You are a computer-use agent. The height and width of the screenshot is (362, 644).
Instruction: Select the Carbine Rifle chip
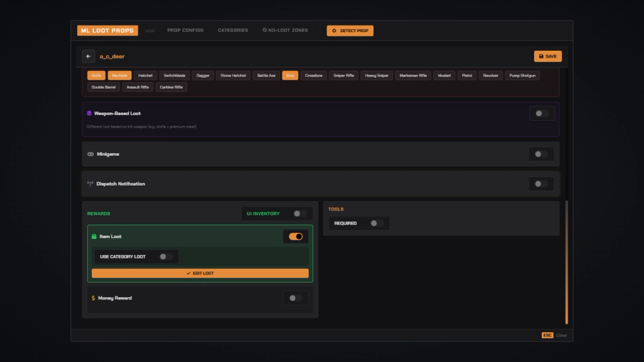point(171,87)
